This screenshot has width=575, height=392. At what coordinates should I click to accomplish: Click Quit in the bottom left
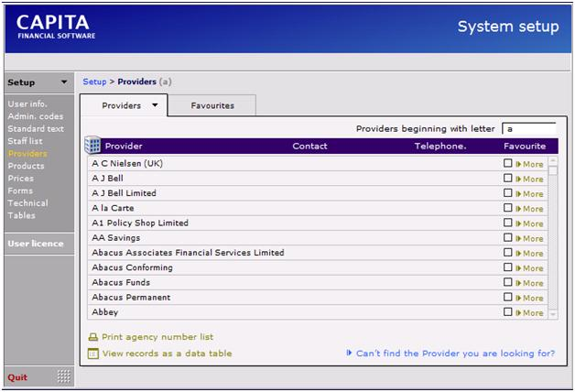coord(17,376)
